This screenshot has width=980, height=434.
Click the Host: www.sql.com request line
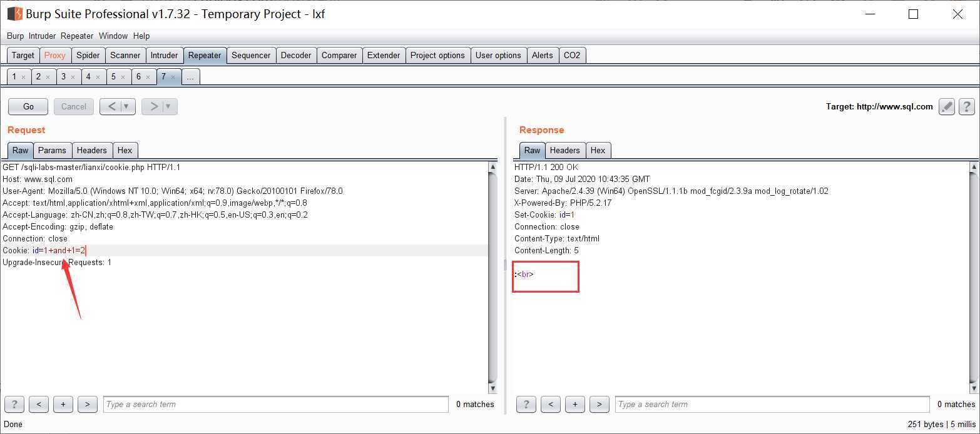(x=38, y=179)
